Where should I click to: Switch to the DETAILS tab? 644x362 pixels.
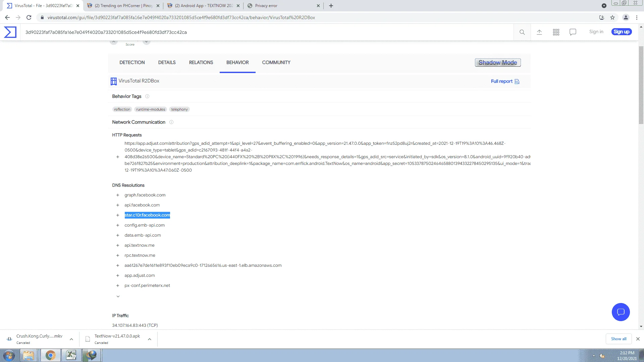pyautogui.click(x=167, y=62)
